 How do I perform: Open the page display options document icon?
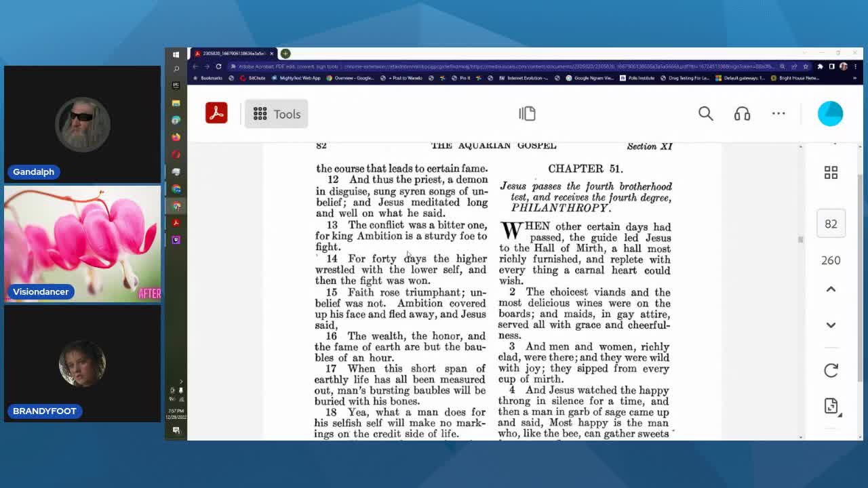point(831,406)
